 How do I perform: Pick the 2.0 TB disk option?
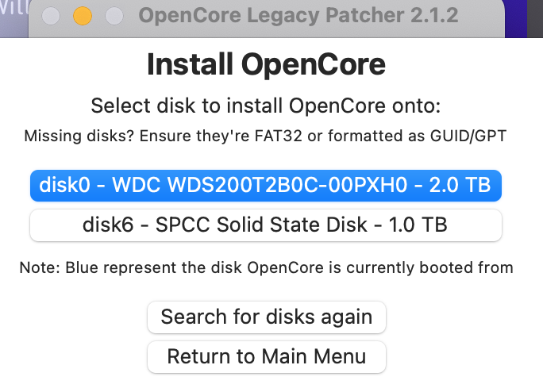tap(266, 185)
